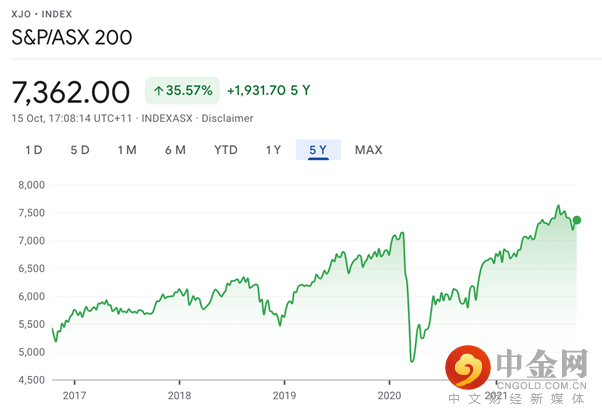Click the 2018 label on time axis
Screen dimensions: 602x417
(x=179, y=396)
